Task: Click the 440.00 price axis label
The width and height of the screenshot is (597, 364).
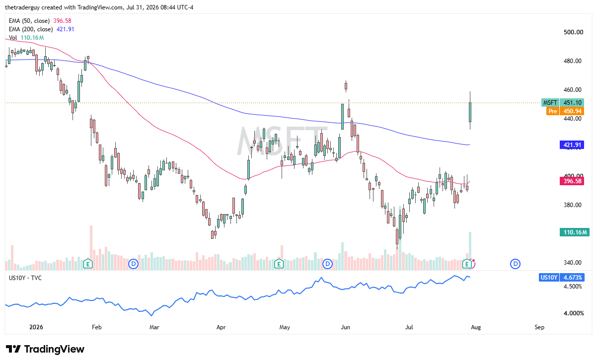Action: [573, 119]
